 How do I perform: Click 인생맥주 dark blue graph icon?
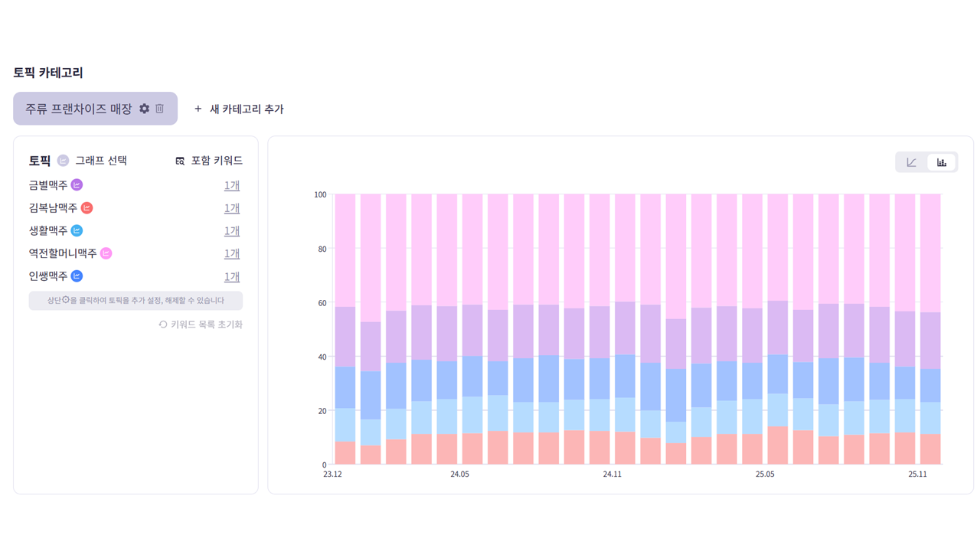pyautogui.click(x=77, y=276)
